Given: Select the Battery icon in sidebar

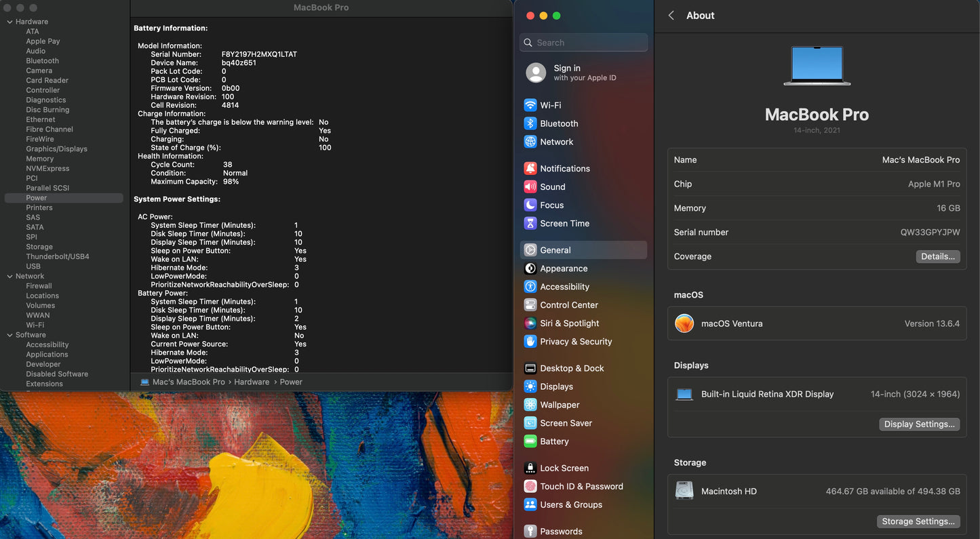Looking at the screenshot, I should pos(530,441).
